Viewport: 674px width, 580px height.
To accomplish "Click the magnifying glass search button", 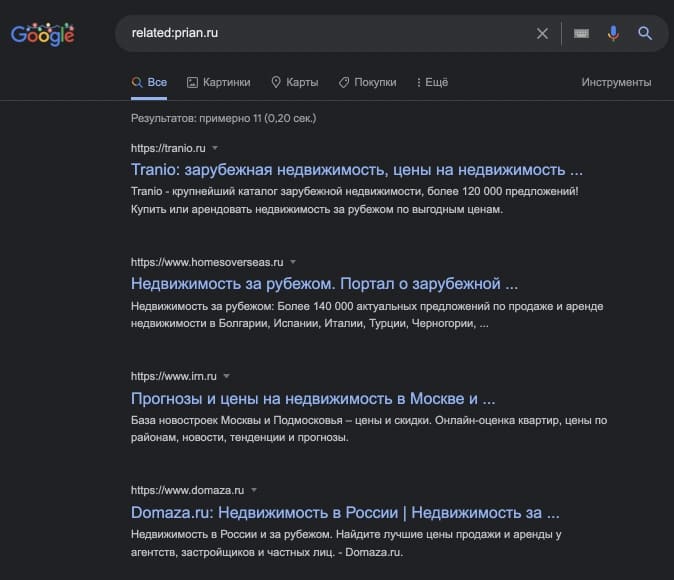I will pyautogui.click(x=645, y=34).
